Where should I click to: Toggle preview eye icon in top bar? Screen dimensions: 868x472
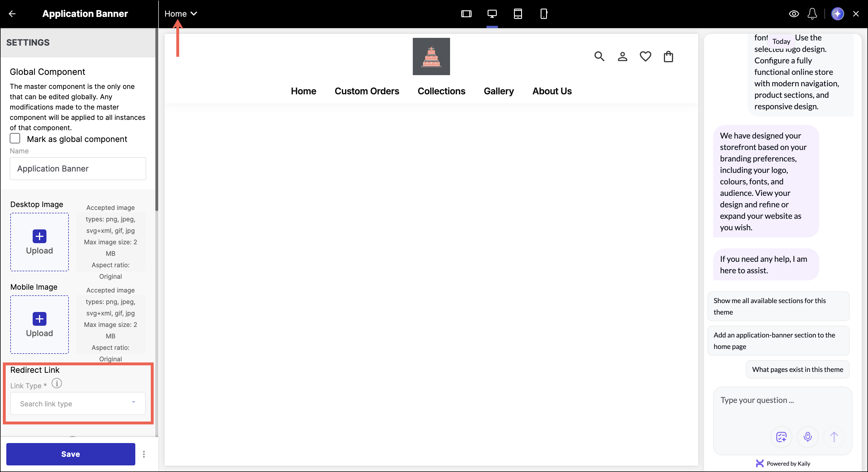[794, 14]
